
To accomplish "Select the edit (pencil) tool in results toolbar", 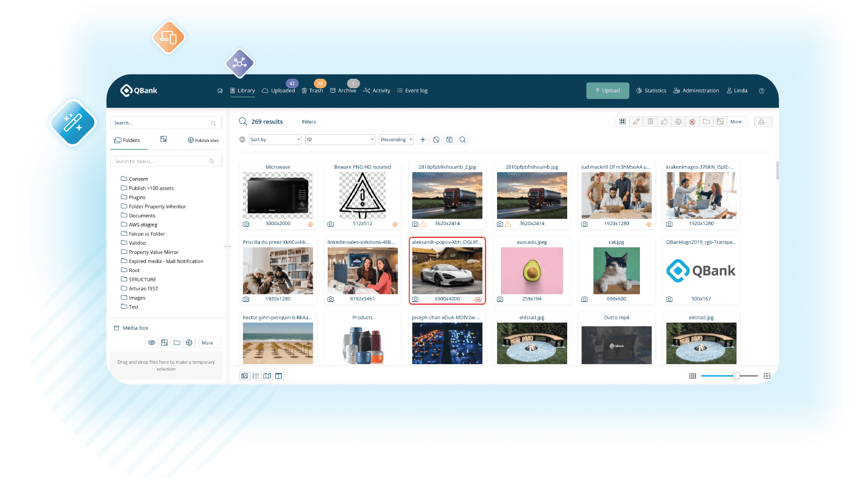I will (636, 121).
